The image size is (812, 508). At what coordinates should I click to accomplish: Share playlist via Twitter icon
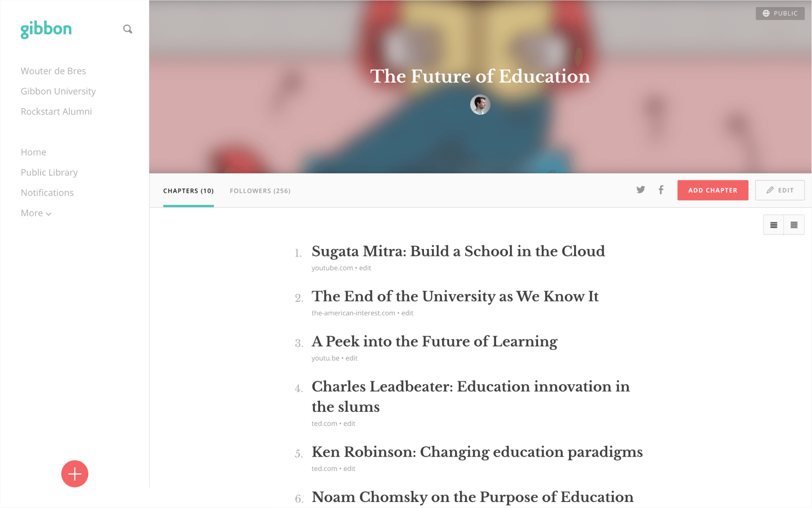(640, 190)
